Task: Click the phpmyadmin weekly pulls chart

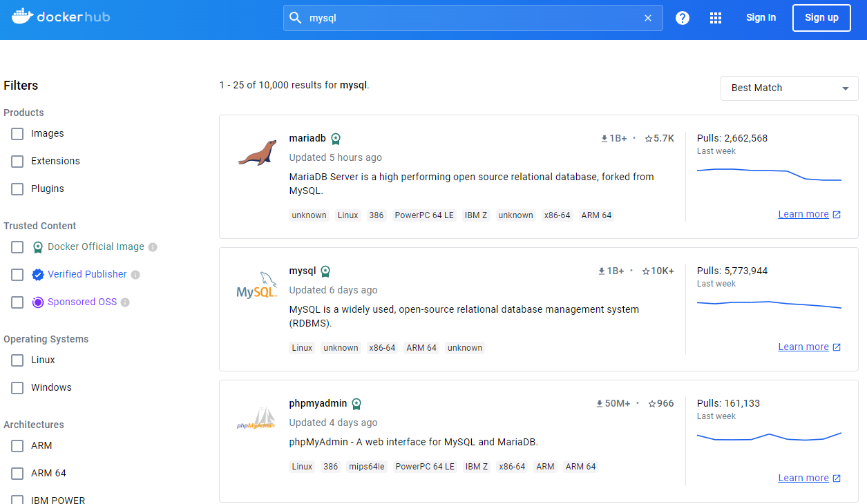Action: point(769,436)
